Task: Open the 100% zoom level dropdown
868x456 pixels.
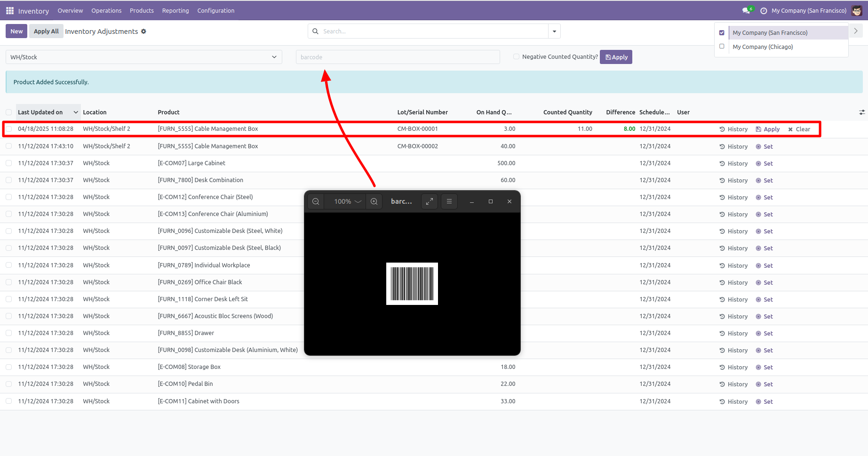Action: tap(347, 201)
